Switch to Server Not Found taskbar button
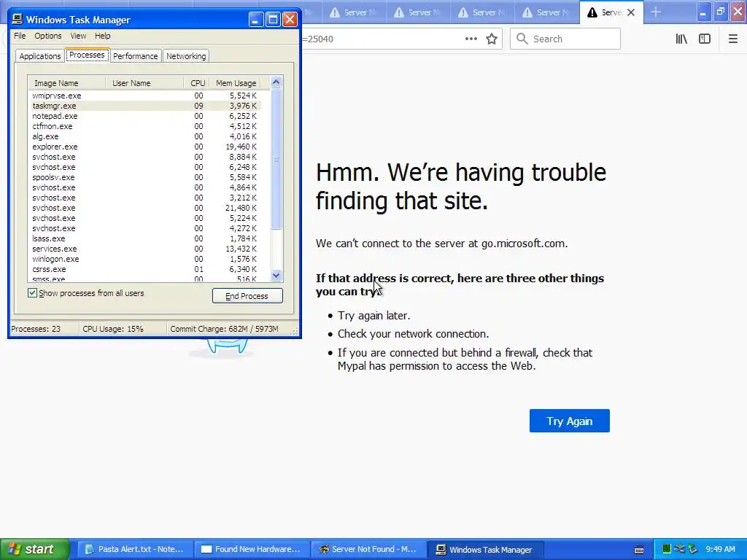The height and width of the screenshot is (560, 747). [368, 549]
